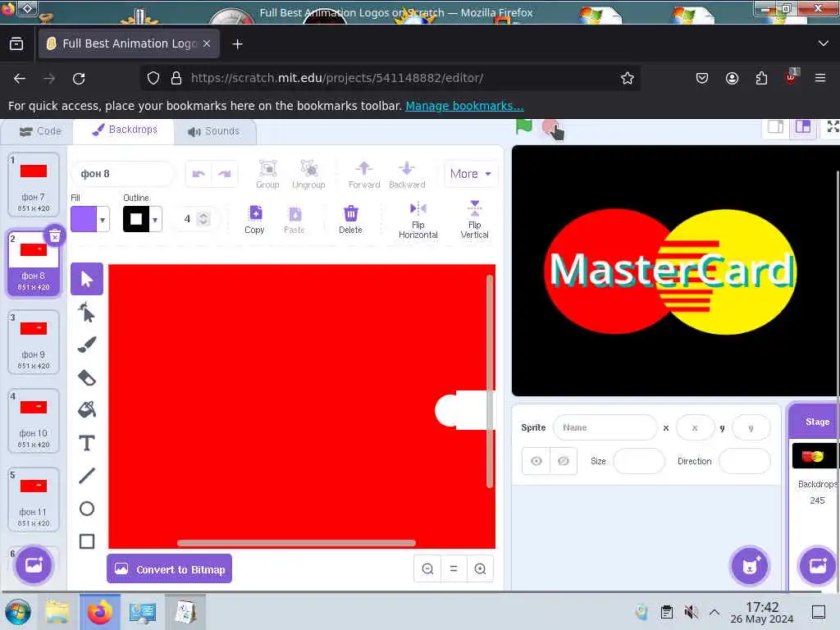This screenshot has width=840, height=630.
Task: Select the Full Best Animation Logos browser tab
Action: coord(129,43)
